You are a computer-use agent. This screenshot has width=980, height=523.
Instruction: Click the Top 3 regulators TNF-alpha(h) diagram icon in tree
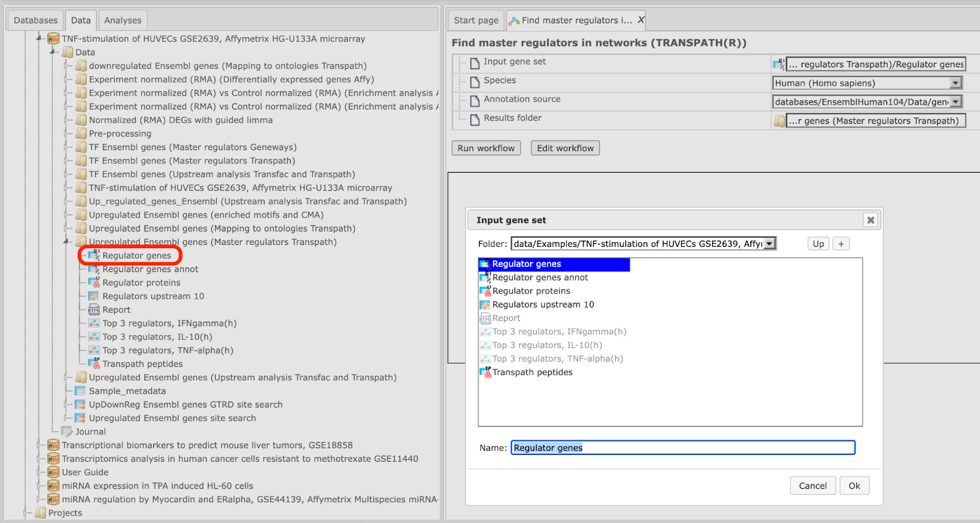pyautogui.click(x=94, y=350)
